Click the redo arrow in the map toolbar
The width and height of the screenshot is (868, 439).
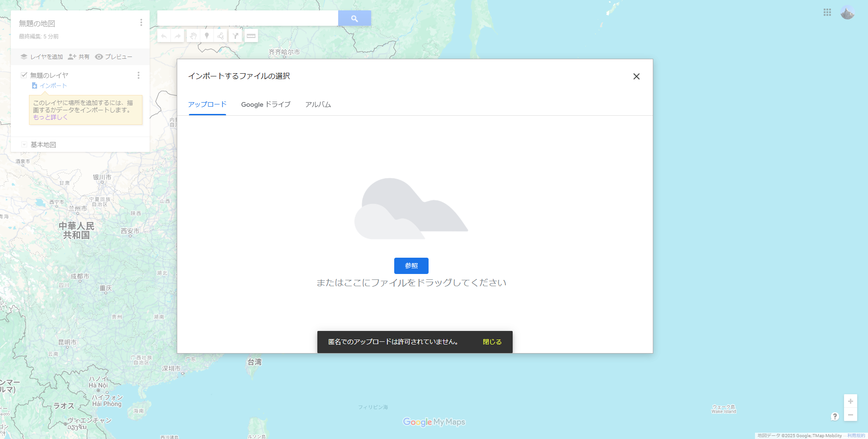pyautogui.click(x=178, y=36)
